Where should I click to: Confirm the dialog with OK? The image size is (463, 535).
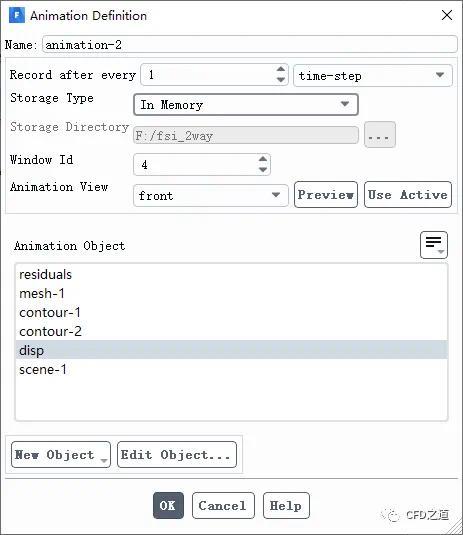point(168,505)
